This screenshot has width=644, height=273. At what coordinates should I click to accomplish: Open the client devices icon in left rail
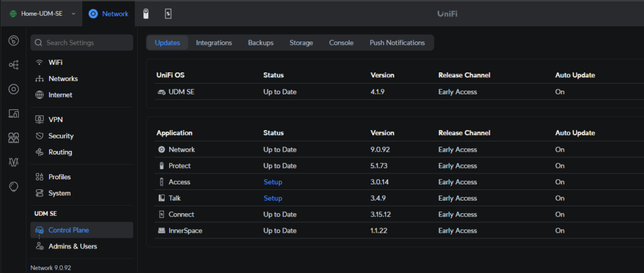pyautogui.click(x=14, y=114)
